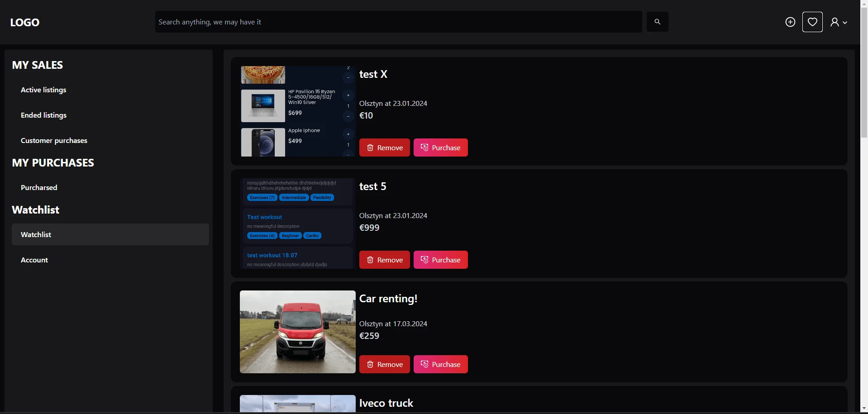Click the 'test X' title
The image size is (868, 414).
pos(373,74)
